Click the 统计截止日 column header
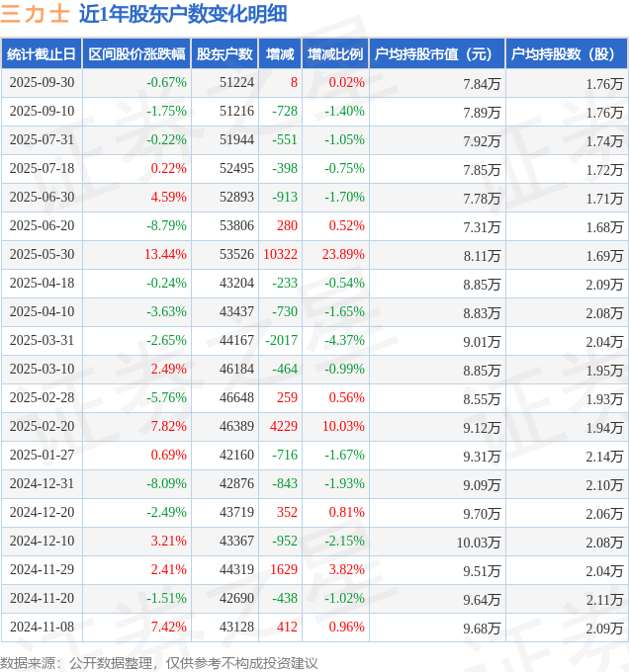The height and width of the screenshot is (672, 629). [x=41, y=54]
